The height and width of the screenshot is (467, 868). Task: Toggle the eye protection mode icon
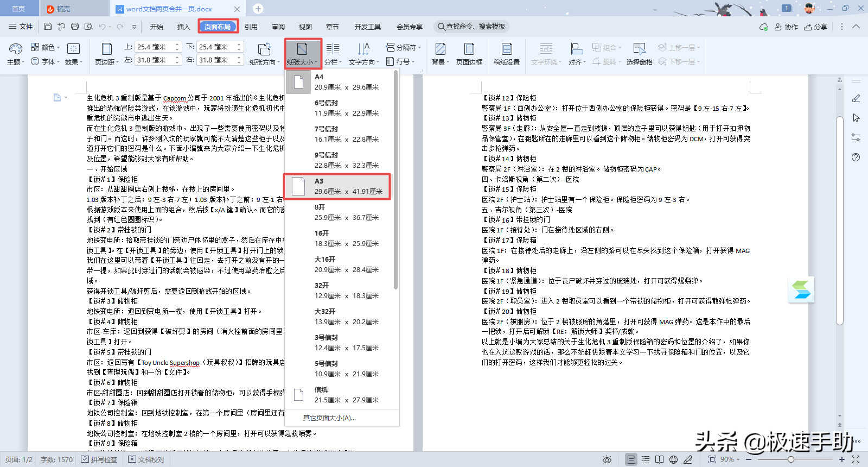coord(607,459)
